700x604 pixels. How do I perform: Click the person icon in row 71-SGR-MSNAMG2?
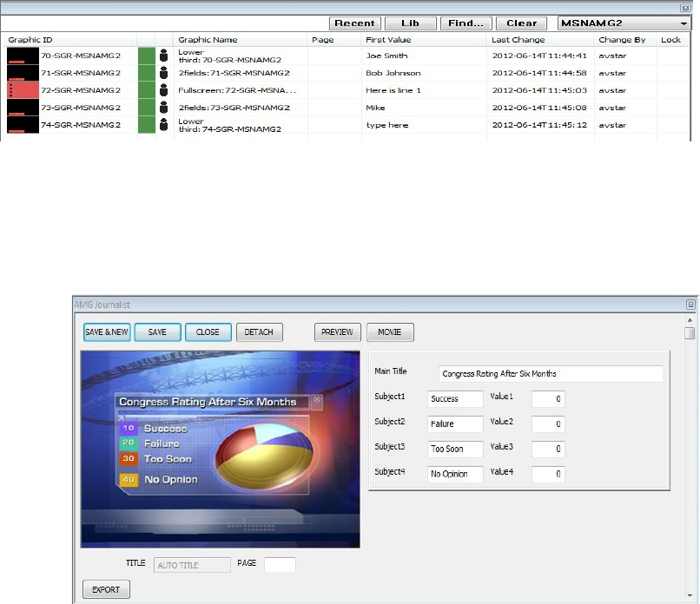[164, 73]
